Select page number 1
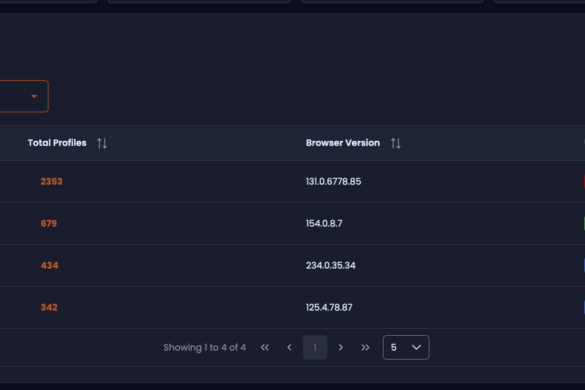 click(x=315, y=347)
